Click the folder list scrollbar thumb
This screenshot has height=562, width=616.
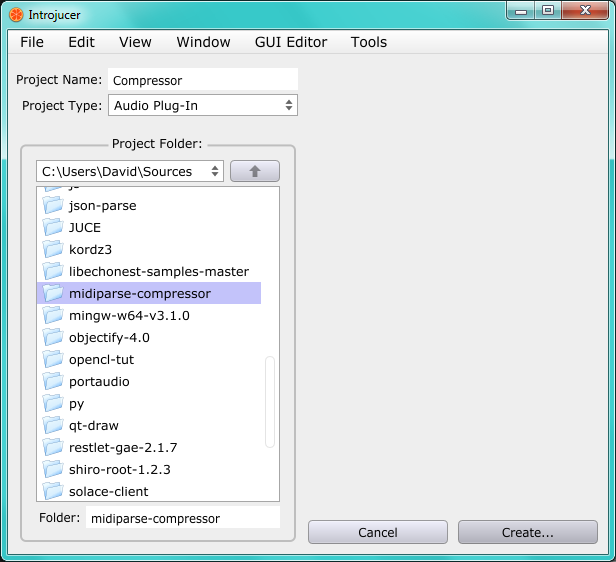click(x=270, y=402)
